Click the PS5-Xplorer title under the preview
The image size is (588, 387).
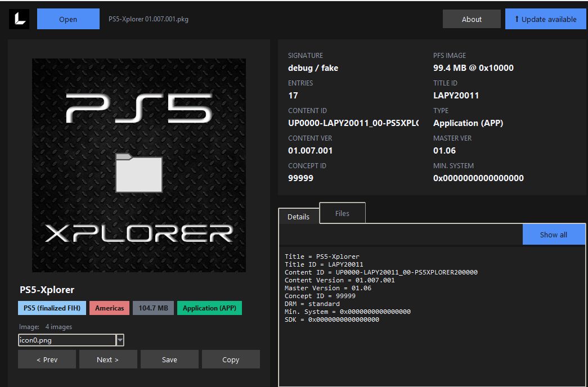tap(47, 290)
